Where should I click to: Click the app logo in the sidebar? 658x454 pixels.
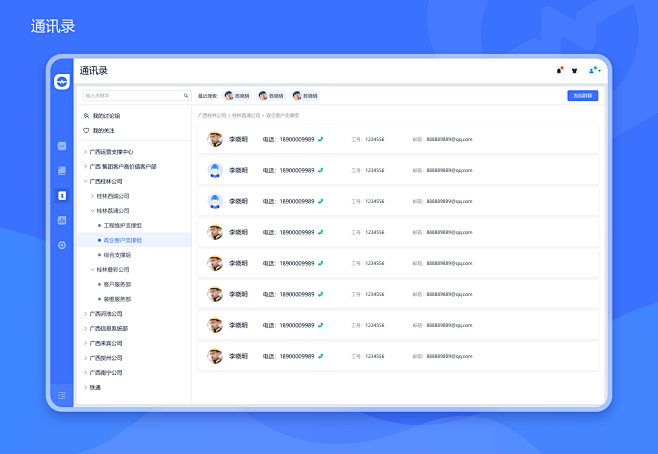[62, 81]
